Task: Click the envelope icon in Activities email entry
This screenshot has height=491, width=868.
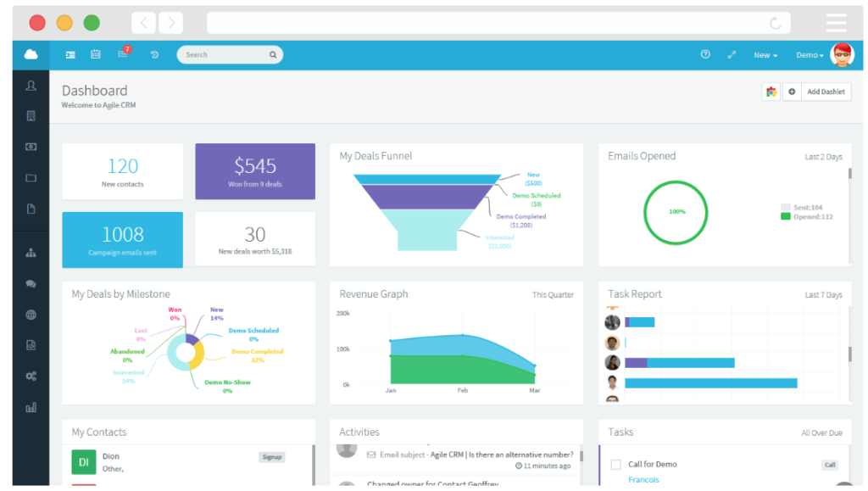Action: coord(371,455)
